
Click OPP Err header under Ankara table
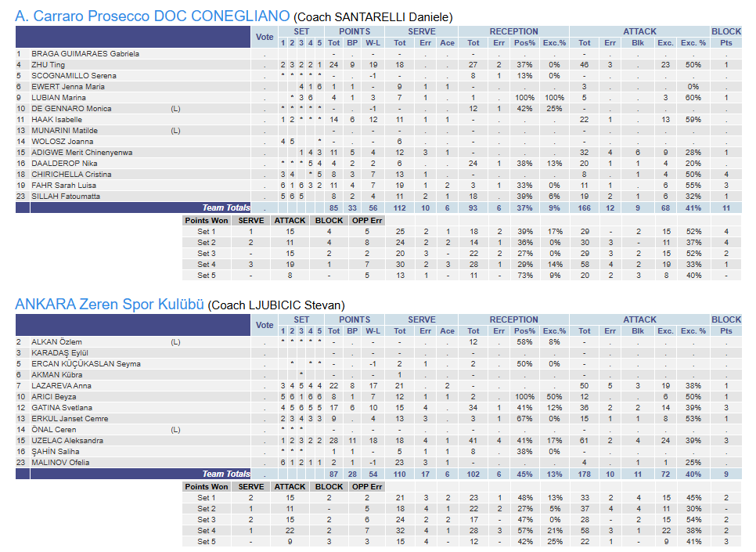tap(366, 487)
